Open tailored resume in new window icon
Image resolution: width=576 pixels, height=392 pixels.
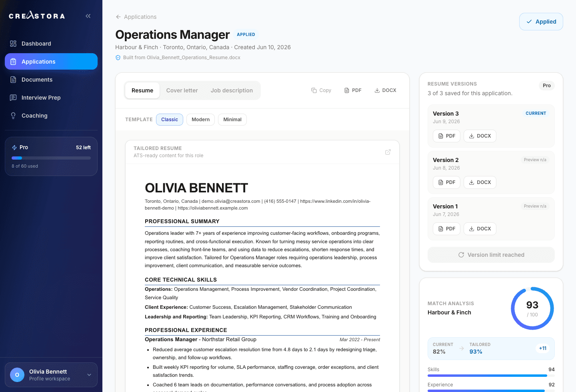388,152
